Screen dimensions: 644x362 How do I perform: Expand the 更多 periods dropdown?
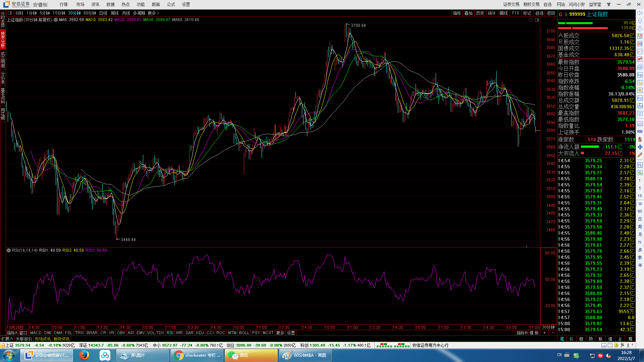point(153,13)
